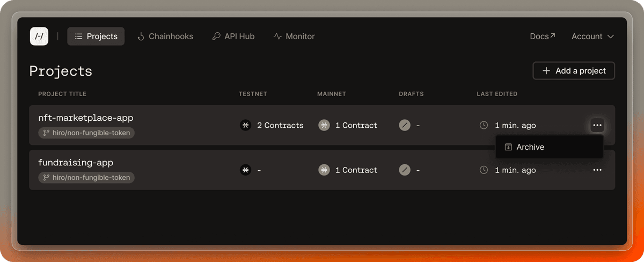Click fundraising-app hiro/non-fungible-token branch tag
This screenshot has width=644, height=262.
[86, 177]
